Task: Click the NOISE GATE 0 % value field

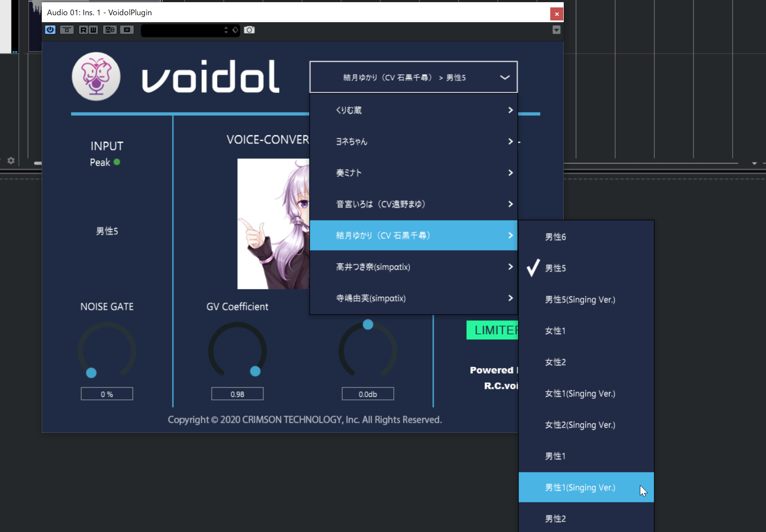Action: [107, 394]
